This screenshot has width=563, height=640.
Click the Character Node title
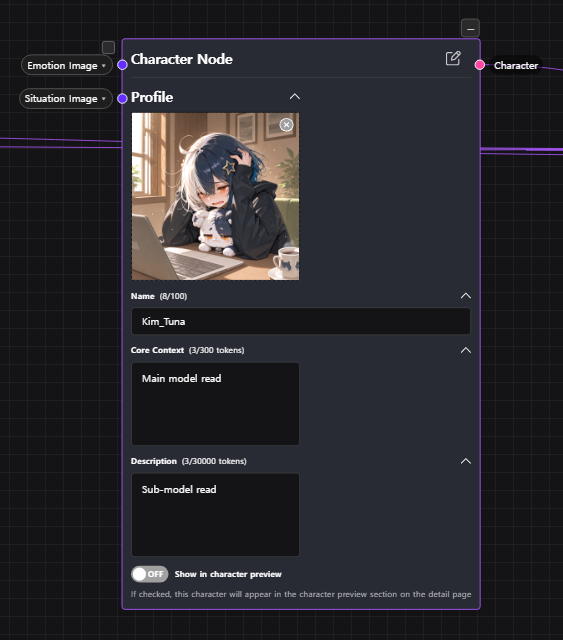(182, 59)
